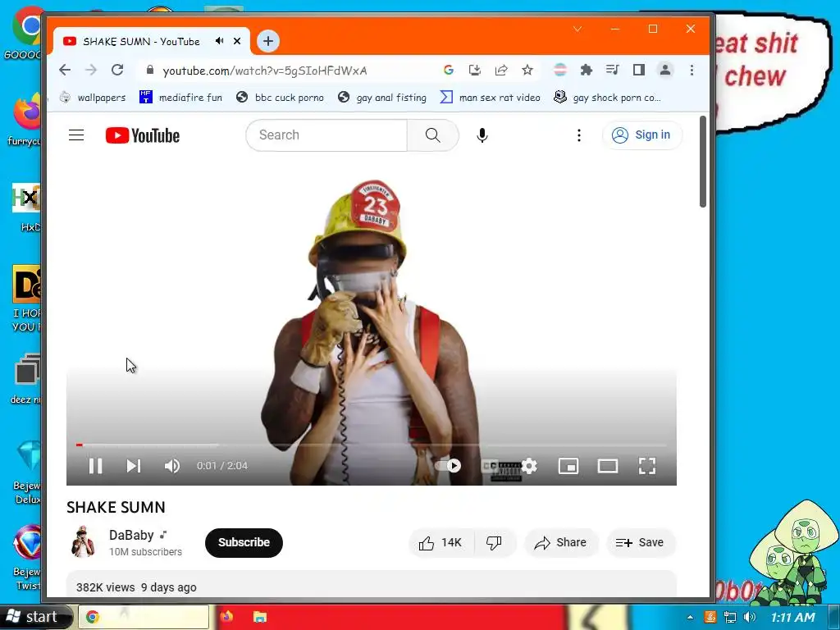
Task: Open the media controls toolbar icon
Action: 612,70
